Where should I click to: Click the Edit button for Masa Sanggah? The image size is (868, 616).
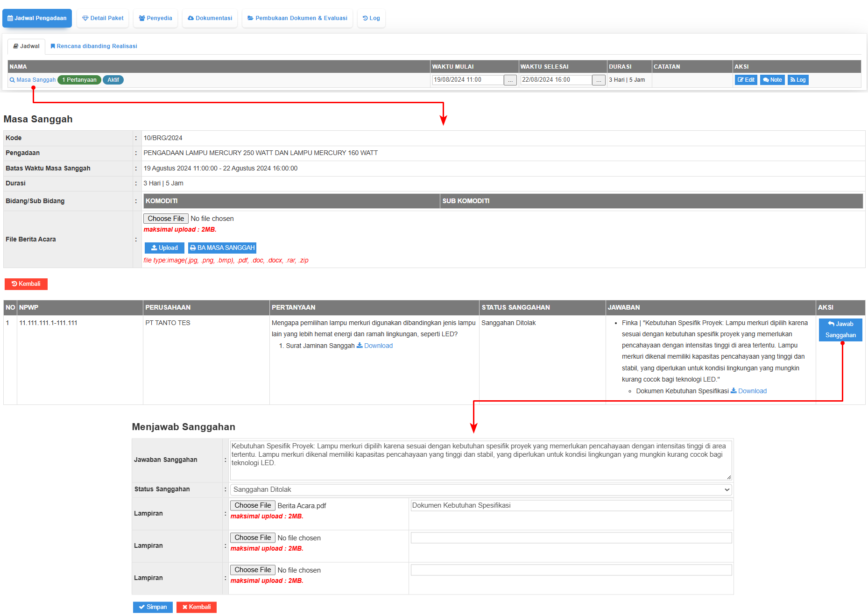coord(746,80)
